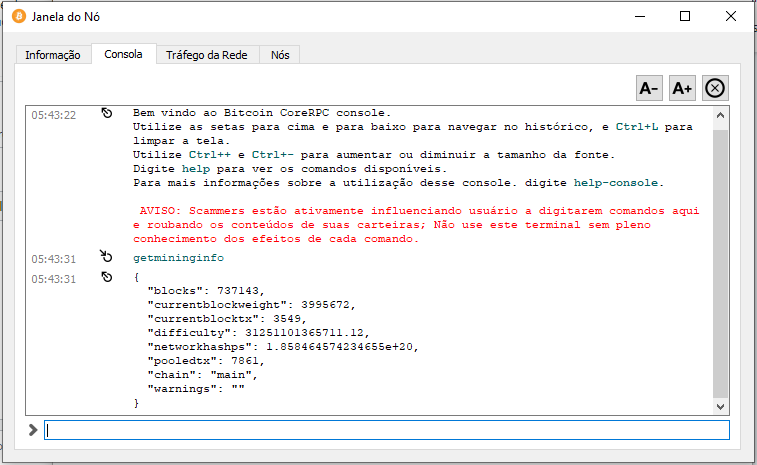Click the "chain": "main" line
Image resolution: width=757 pixels, height=465 pixels.
(x=203, y=375)
